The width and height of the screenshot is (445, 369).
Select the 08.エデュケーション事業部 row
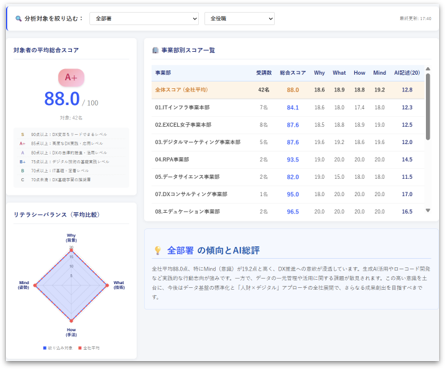288,211
